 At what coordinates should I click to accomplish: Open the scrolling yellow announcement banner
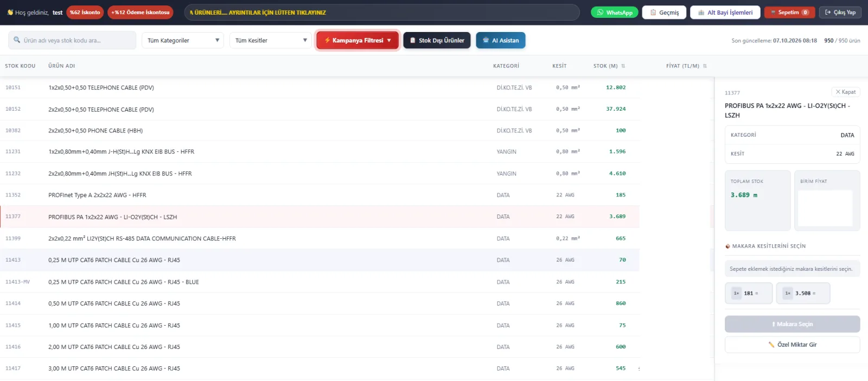point(382,12)
